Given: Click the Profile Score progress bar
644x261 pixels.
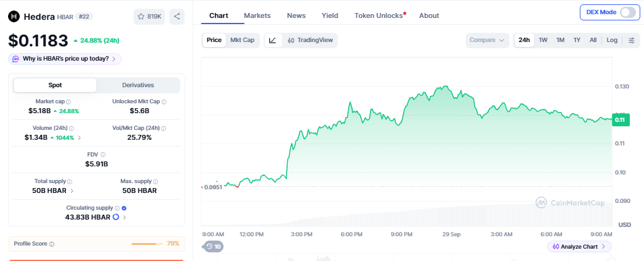Looking at the screenshot, I should (x=146, y=244).
